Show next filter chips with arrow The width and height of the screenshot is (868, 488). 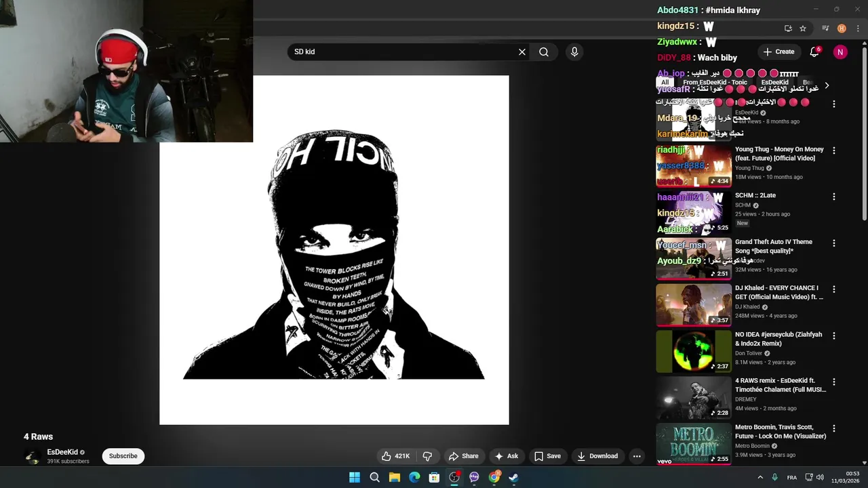(x=827, y=85)
